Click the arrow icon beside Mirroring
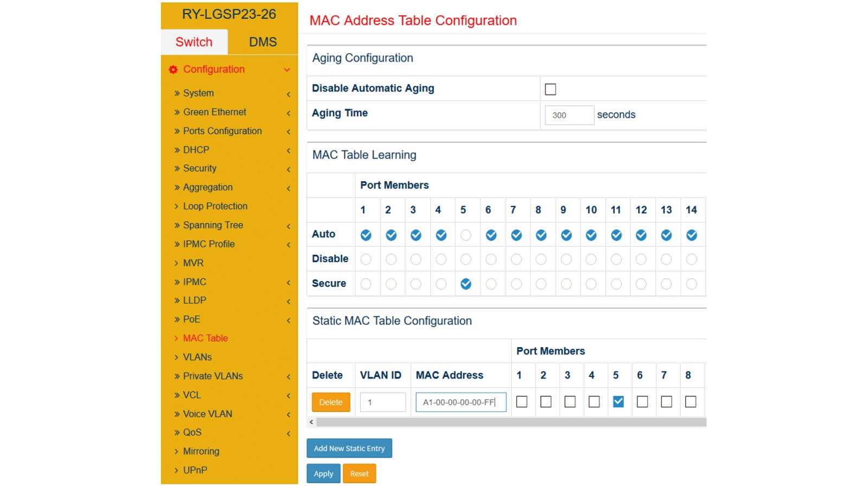The image size is (868, 488). (x=176, y=452)
